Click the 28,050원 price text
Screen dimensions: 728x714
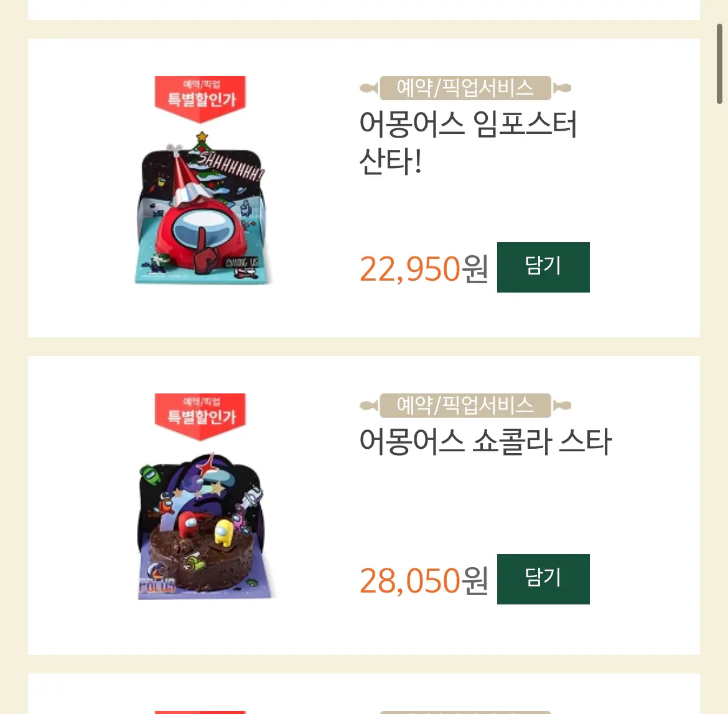click(x=424, y=581)
